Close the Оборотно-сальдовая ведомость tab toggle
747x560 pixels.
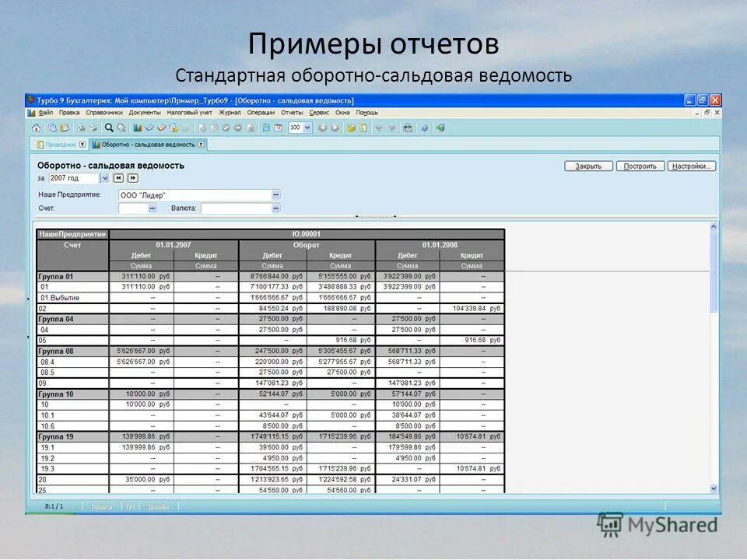(202, 145)
